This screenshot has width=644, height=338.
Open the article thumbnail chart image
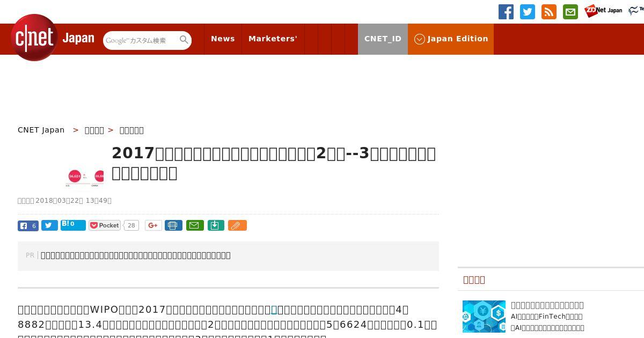[x=85, y=178]
